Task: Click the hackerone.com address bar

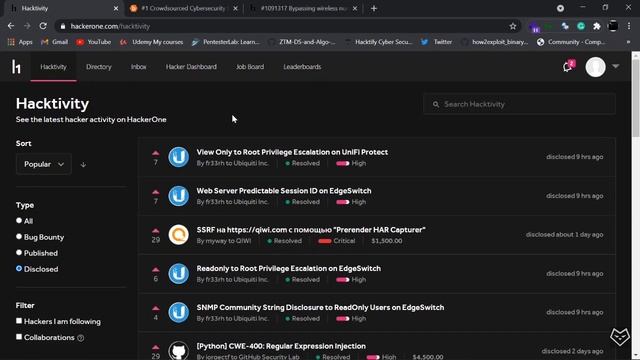Action: click(288, 26)
